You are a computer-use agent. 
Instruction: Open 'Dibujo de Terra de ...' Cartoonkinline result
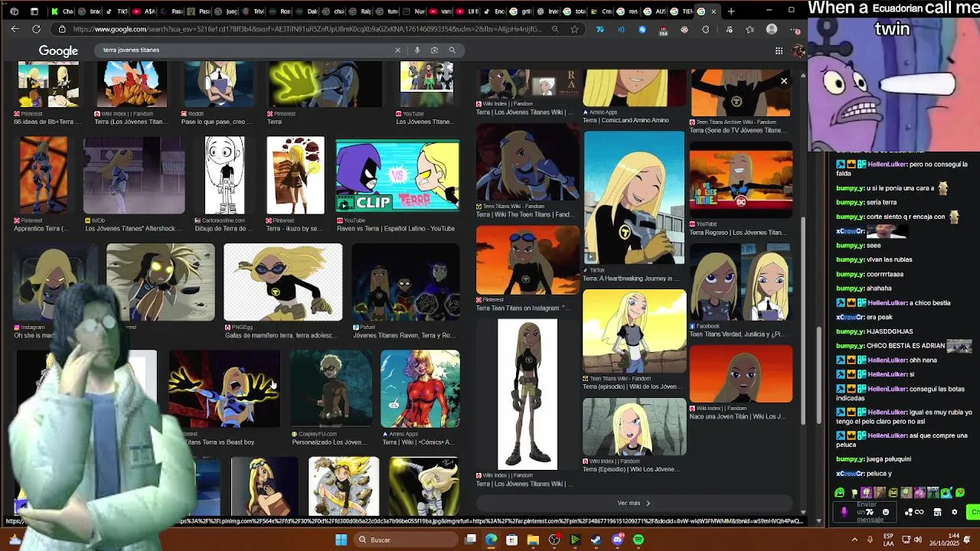pos(224,175)
